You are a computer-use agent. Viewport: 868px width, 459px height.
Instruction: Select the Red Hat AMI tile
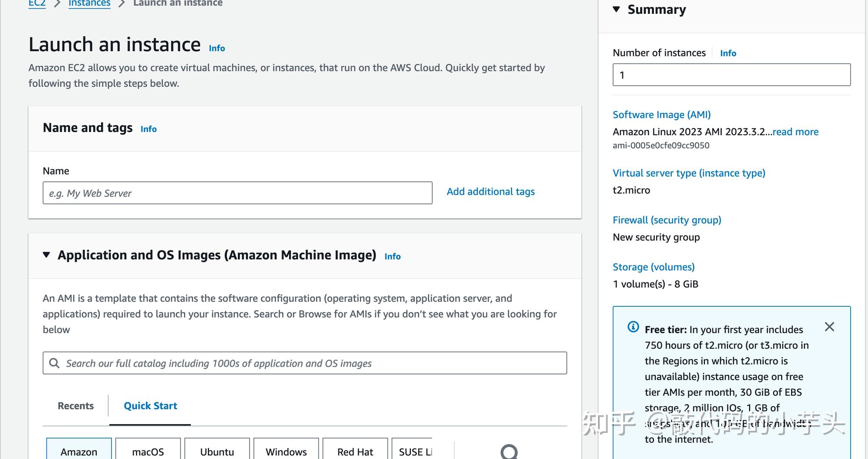pyautogui.click(x=355, y=451)
